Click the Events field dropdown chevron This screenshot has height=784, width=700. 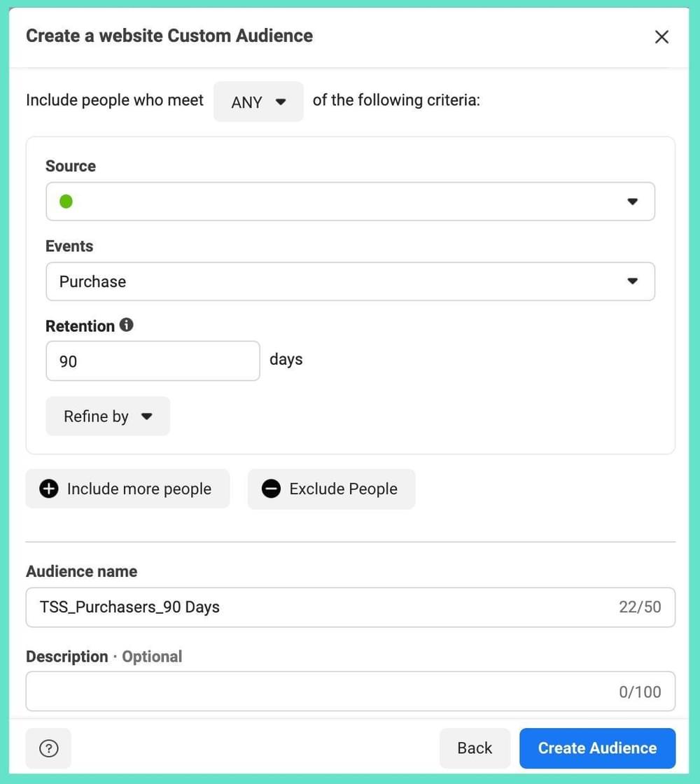point(632,281)
